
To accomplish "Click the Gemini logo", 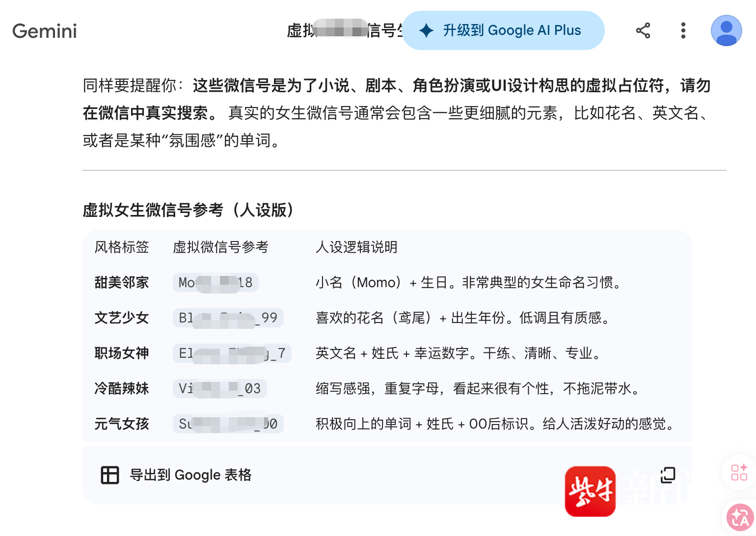I will (x=45, y=31).
